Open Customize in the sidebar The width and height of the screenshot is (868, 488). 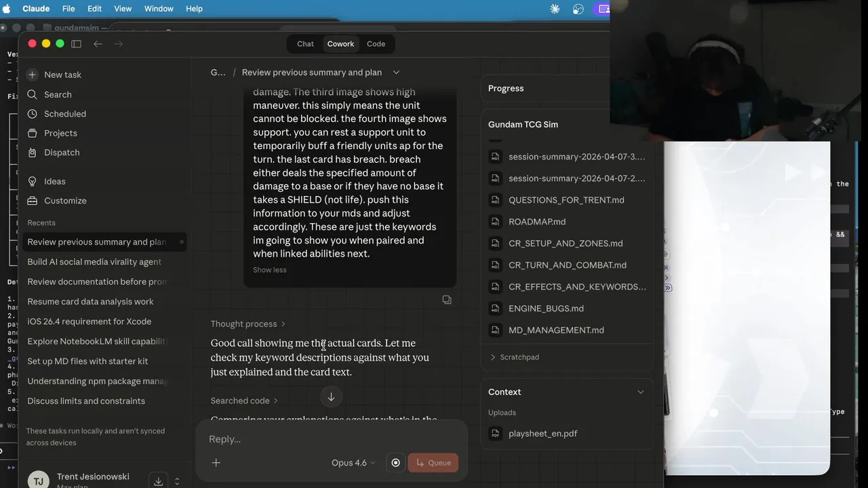(65, 201)
